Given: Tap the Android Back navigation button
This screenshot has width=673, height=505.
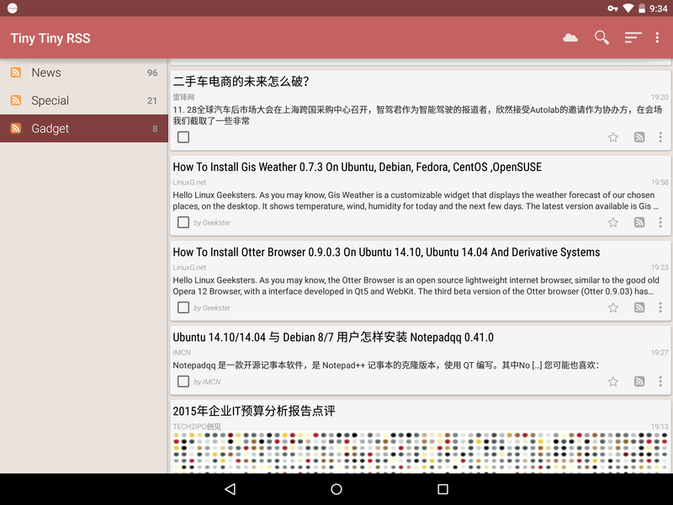Looking at the screenshot, I should [230, 489].
